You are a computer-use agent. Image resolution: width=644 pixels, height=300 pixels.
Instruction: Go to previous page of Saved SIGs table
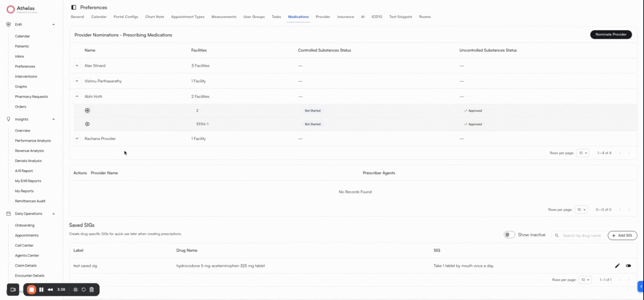click(620, 280)
